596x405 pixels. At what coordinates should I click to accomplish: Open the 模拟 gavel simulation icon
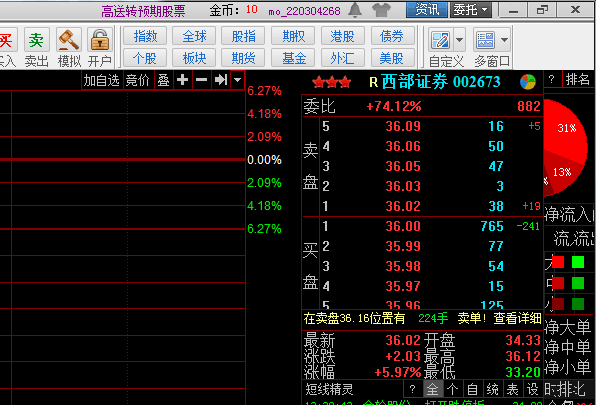(69, 40)
